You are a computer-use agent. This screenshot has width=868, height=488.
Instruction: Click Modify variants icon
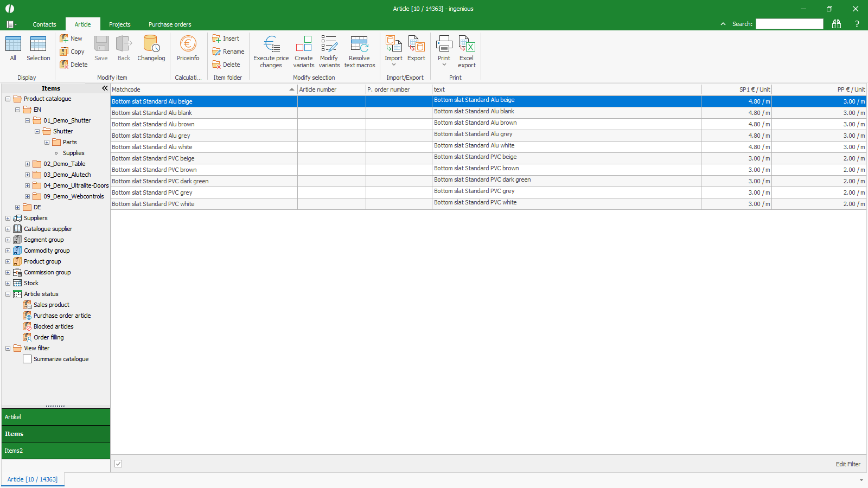329,44
